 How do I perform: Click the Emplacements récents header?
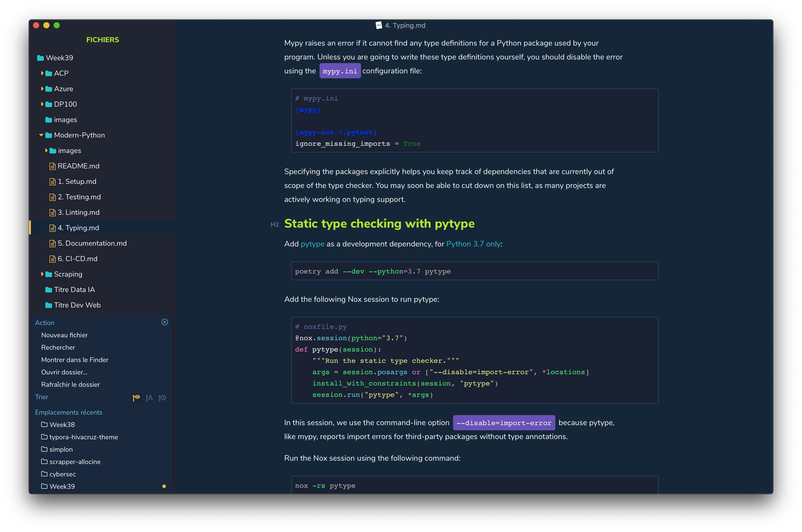coord(69,412)
